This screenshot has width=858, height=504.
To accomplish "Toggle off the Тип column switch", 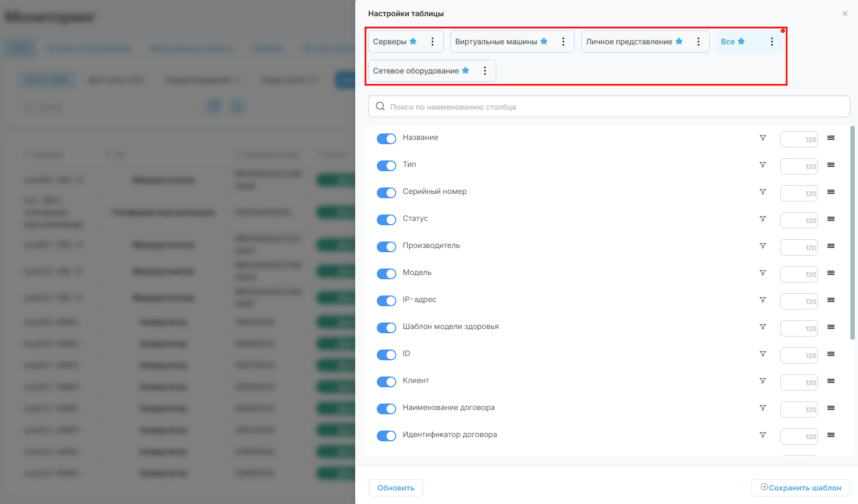I will 387,166.
